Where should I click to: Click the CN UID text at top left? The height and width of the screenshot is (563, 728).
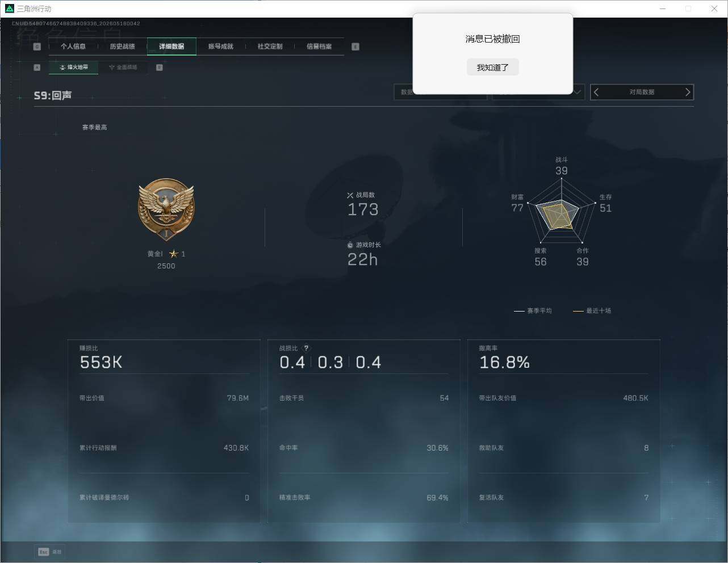pyautogui.click(x=76, y=24)
